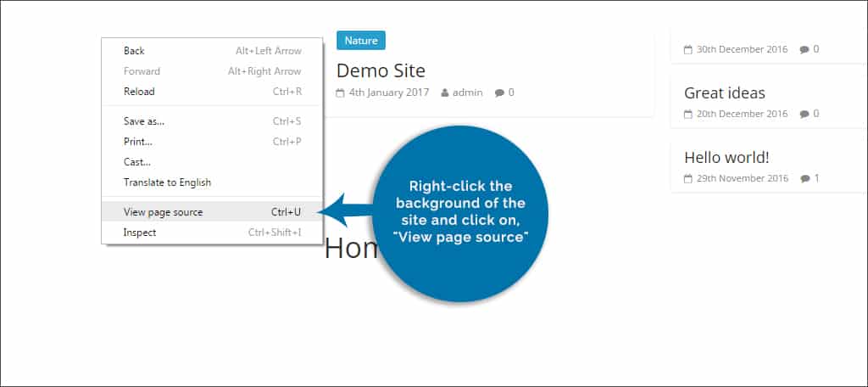Click comment icon under Hello world!
868x387 pixels.
click(805, 178)
